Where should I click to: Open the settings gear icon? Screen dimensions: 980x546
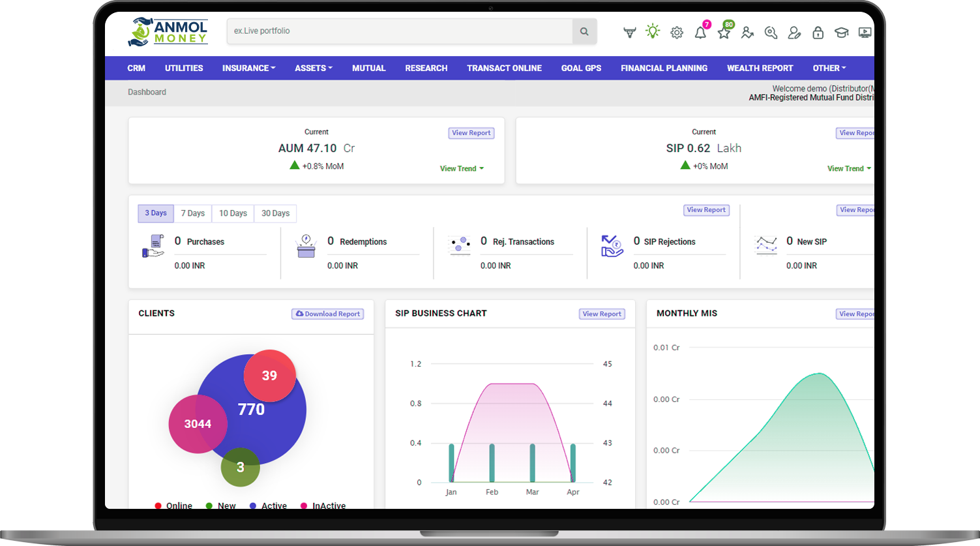pos(677,33)
